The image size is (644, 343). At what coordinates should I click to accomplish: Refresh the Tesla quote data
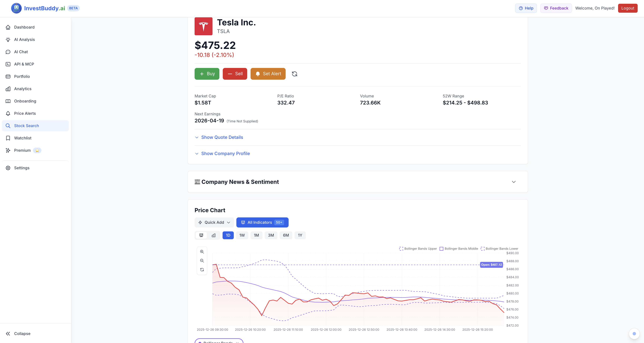click(x=294, y=74)
